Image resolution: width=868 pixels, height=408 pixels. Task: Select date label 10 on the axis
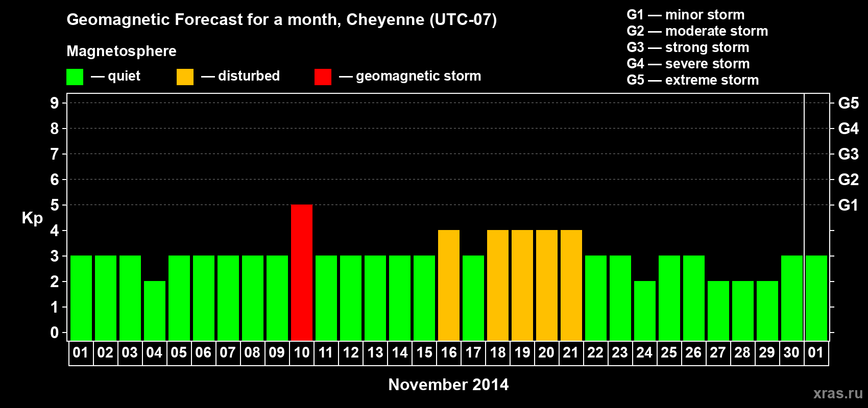coord(302,353)
